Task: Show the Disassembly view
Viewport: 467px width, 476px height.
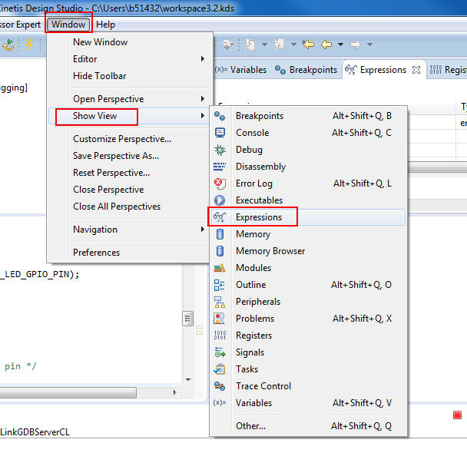Action: 308,167
